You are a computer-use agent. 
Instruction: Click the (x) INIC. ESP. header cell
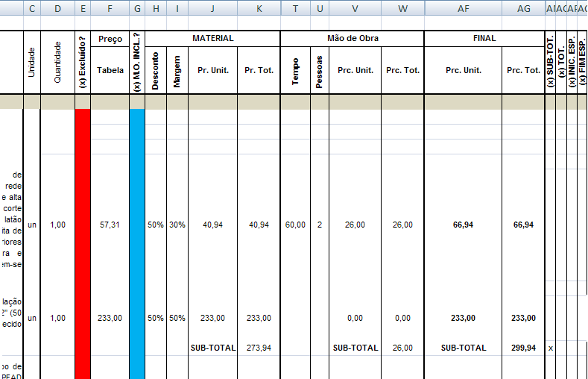click(x=572, y=62)
